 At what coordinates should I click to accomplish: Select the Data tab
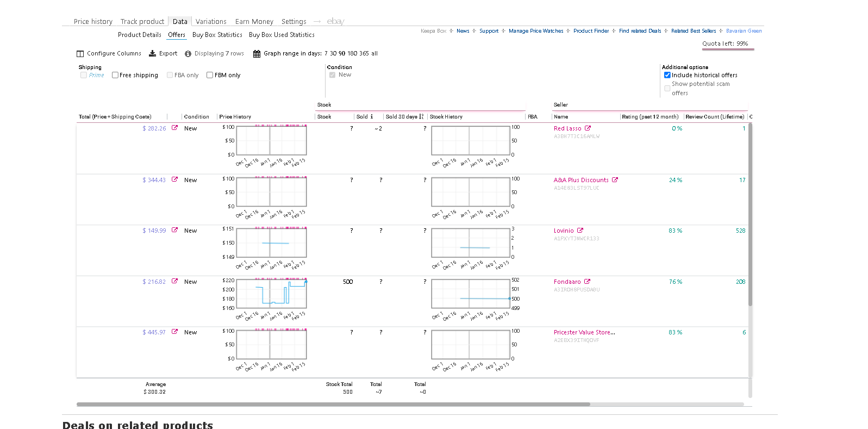[x=180, y=22]
